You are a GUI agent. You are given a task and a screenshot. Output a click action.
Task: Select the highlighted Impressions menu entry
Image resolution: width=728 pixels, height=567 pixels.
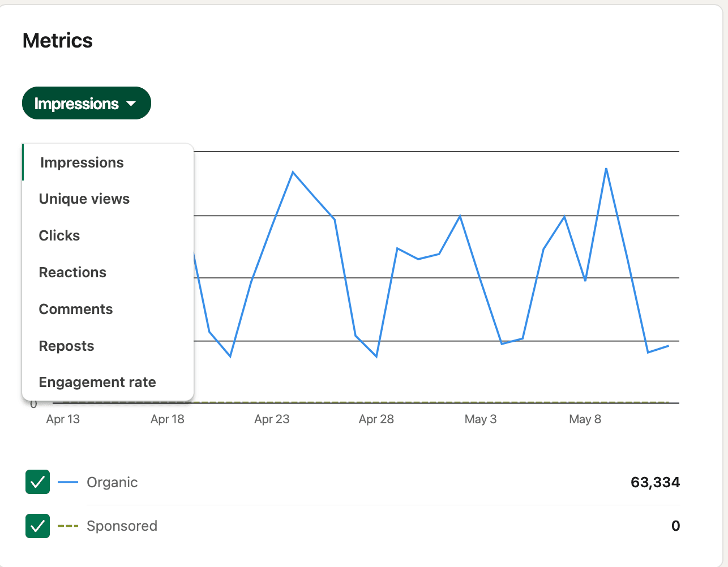tap(82, 162)
